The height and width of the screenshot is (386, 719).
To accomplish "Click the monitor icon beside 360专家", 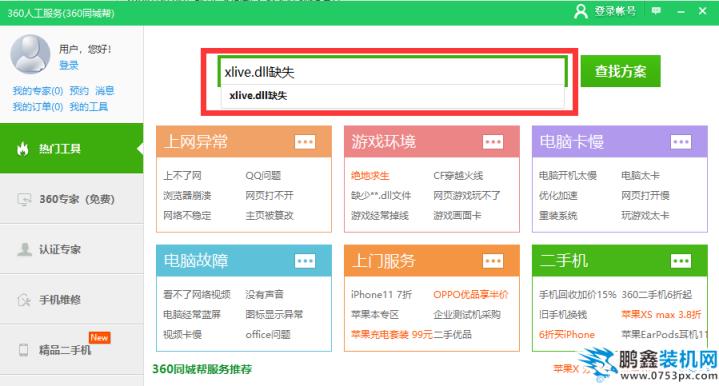I will click(x=24, y=199).
